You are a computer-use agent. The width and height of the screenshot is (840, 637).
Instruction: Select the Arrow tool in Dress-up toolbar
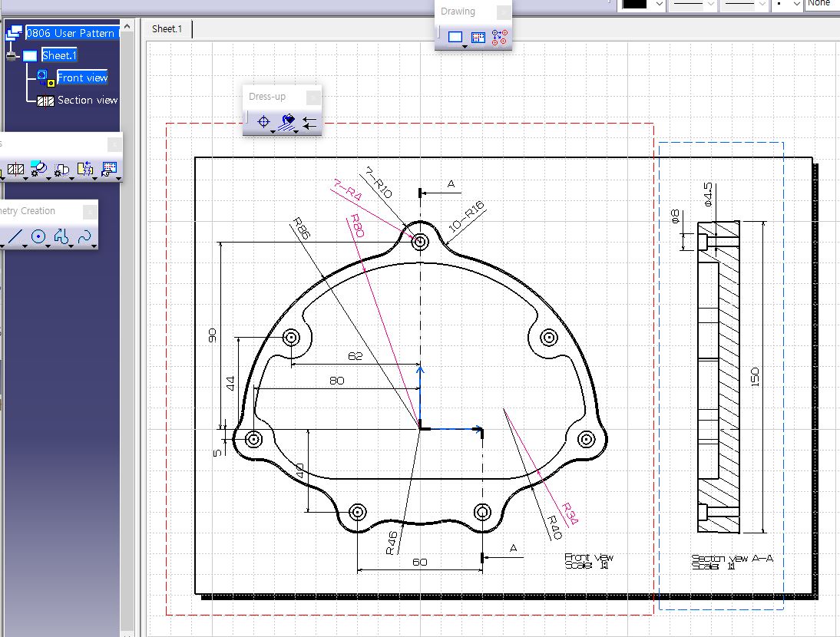pos(309,123)
